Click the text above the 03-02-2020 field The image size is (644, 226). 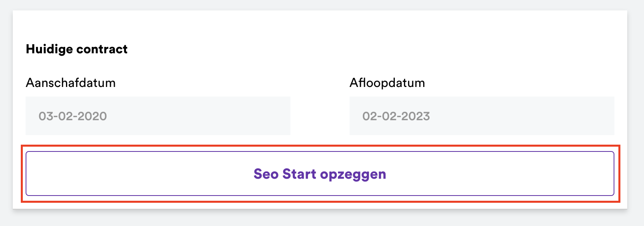[x=70, y=83]
